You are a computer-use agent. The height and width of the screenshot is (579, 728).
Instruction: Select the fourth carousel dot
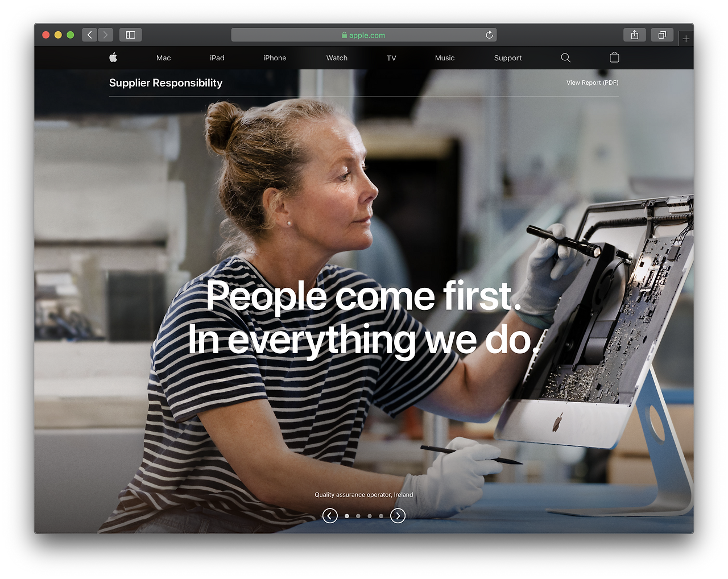pyautogui.click(x=381, y=516)
